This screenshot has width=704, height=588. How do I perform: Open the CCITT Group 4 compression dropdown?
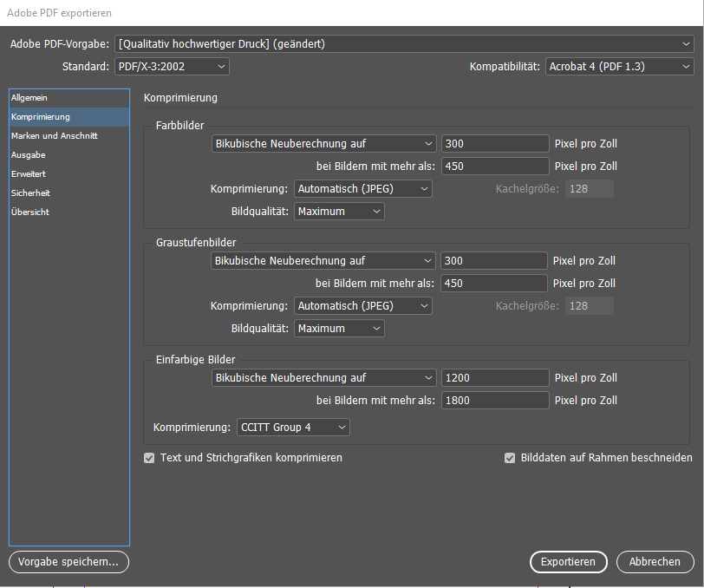tap(293, 428)
